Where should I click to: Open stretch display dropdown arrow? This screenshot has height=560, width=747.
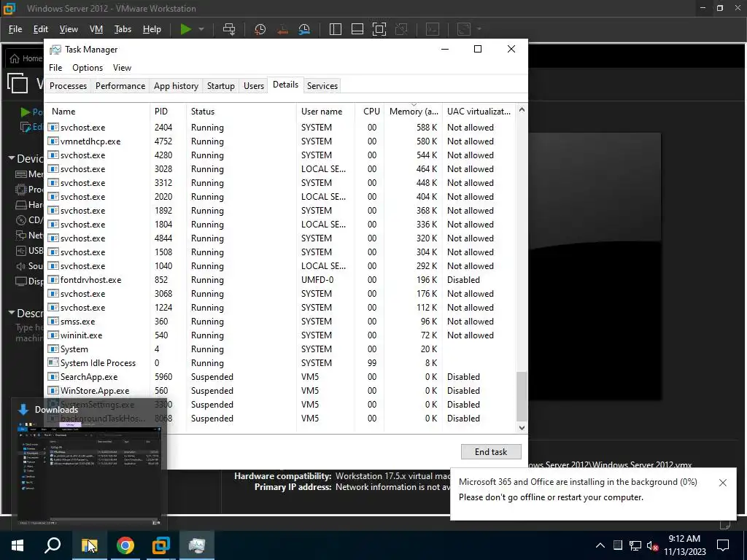479,29
